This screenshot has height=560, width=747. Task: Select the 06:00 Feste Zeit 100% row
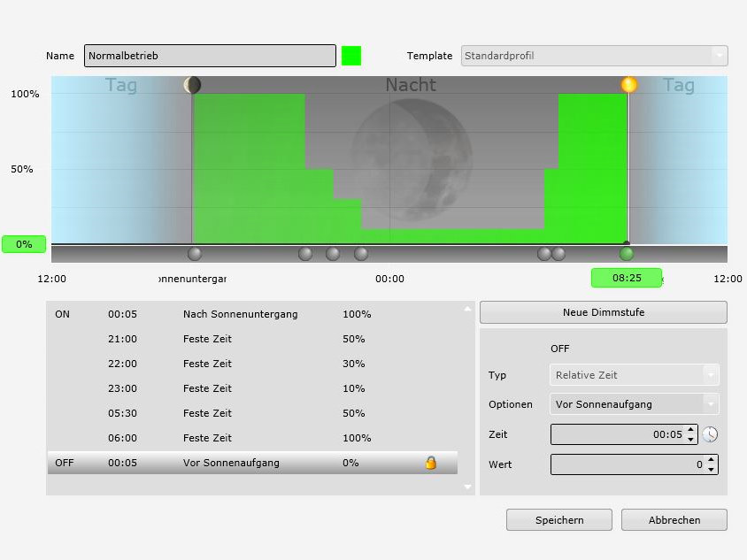click(x=252, y=438)
